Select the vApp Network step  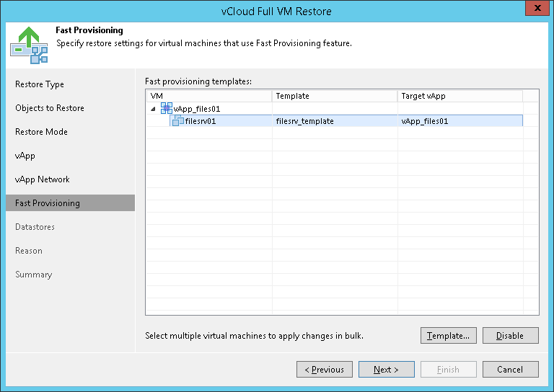[x=41, y=179]
